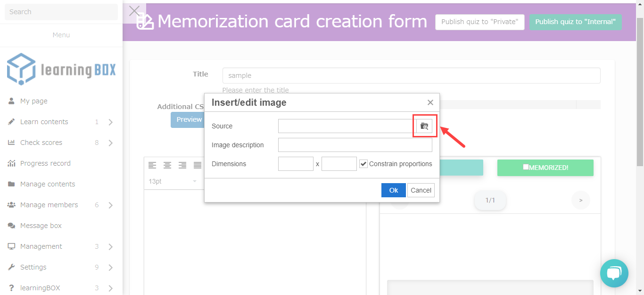Click the Image description text field

click(x=355, y=145)
